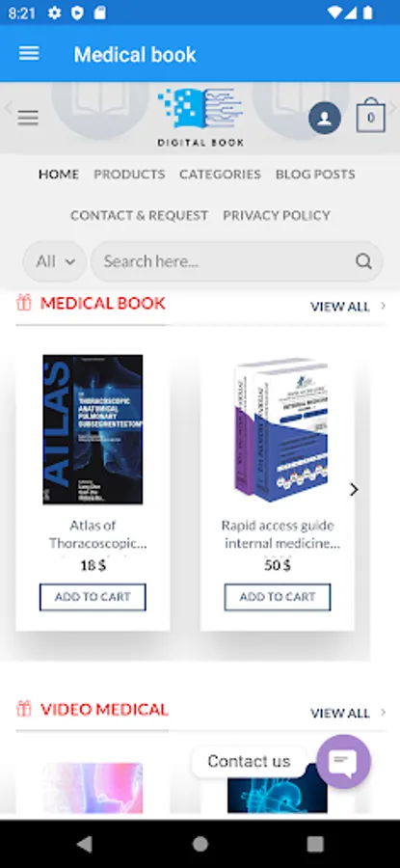The height and width of the screenshot is (868, 400).
Task: Open the shopping cart bag icon
Action: (x=370, y=116)
